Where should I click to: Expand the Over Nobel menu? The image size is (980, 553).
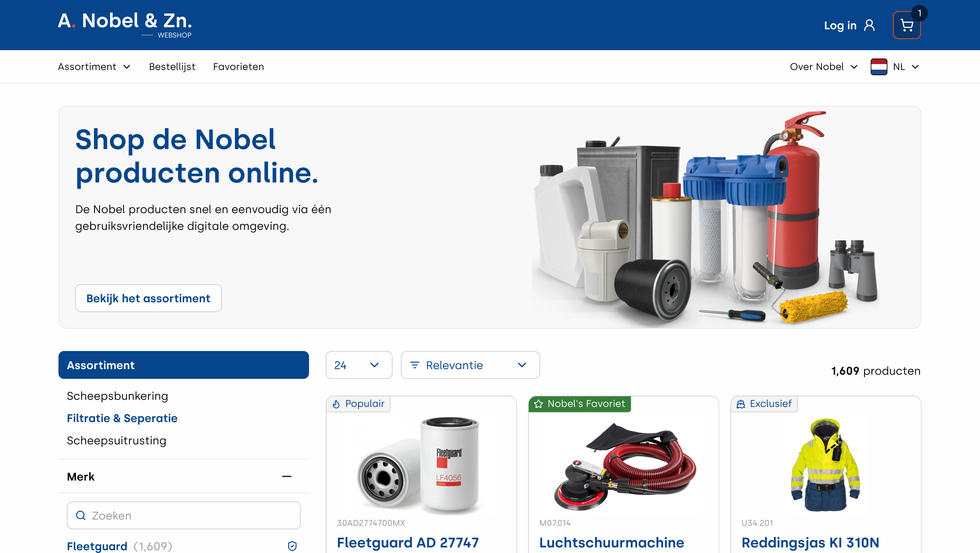click(824, 67)
